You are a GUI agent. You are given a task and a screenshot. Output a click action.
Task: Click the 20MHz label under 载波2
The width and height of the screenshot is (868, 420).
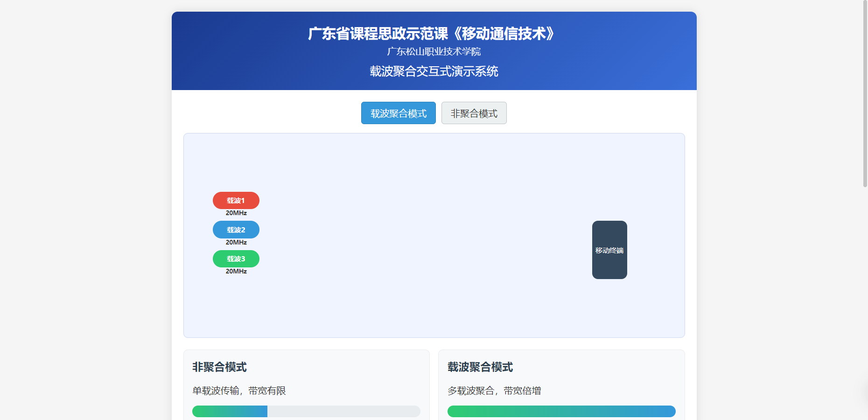[x=236, y=242]
